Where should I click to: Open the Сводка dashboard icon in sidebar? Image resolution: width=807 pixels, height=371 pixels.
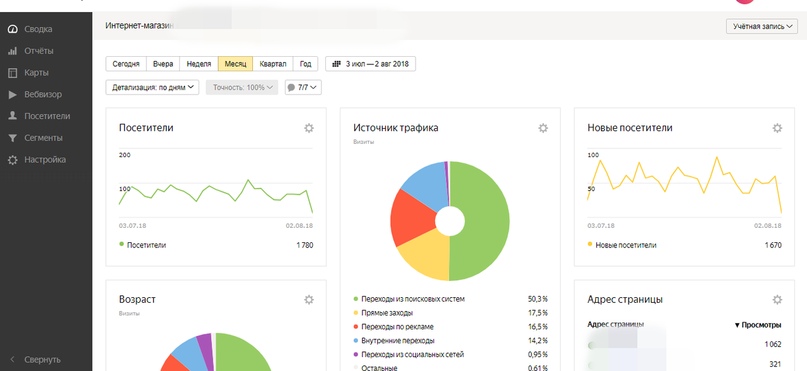13,29
